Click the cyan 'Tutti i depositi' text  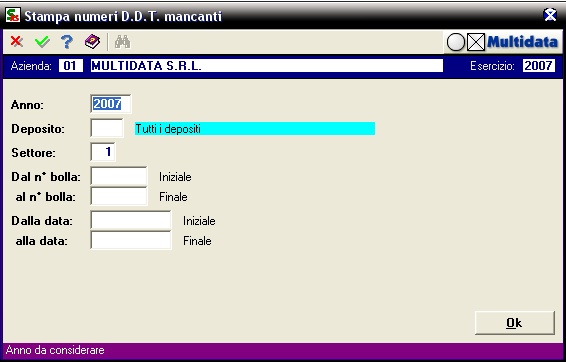(x=168, y=129)
